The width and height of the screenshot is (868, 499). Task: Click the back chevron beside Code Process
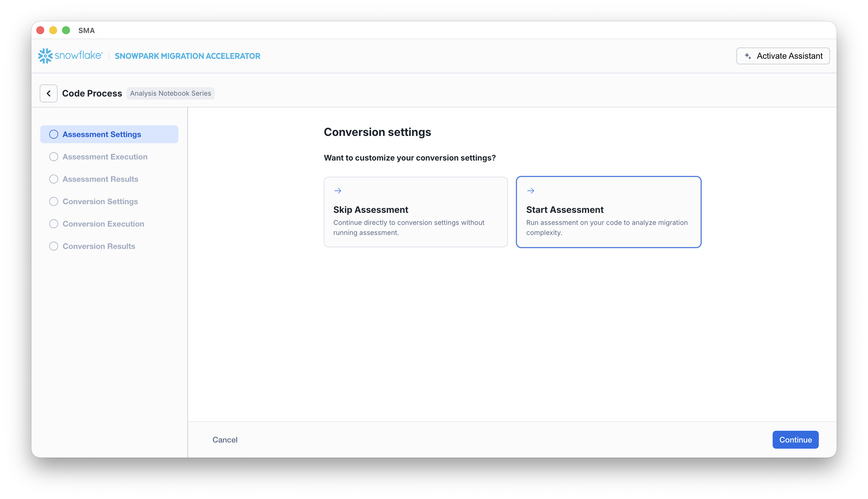tap(48, 93)
